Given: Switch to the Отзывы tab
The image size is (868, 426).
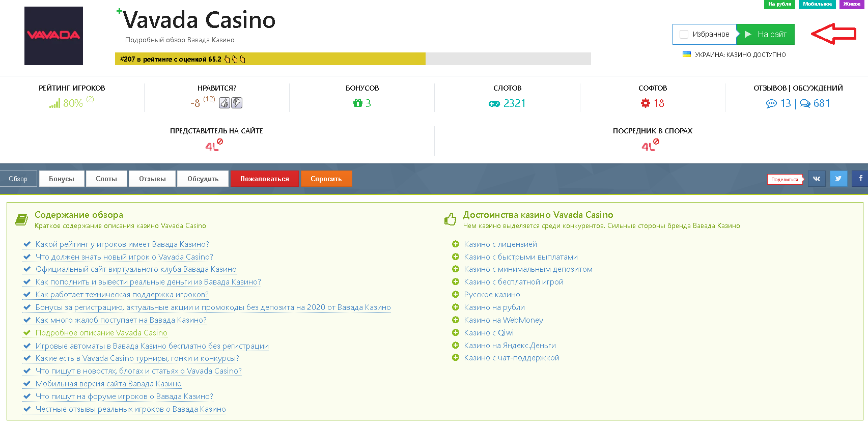Looking at the screenshot, I should 152,179.
